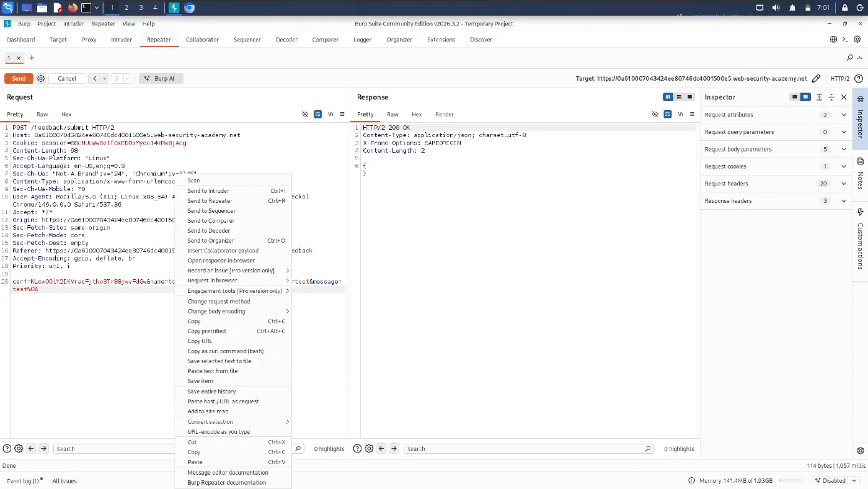Collapse all Inspector sections icon
The height and width of the screenshot is (489, 868).
[831, 97]
